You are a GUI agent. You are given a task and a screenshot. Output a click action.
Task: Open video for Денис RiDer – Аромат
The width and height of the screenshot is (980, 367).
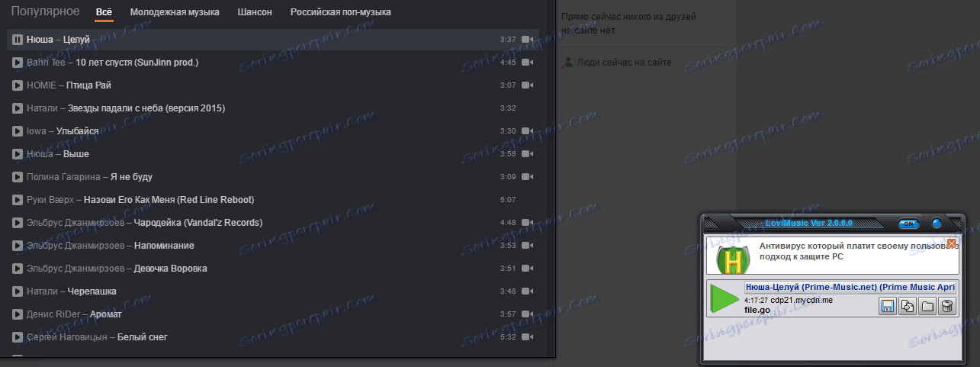[x=527, y=314]
